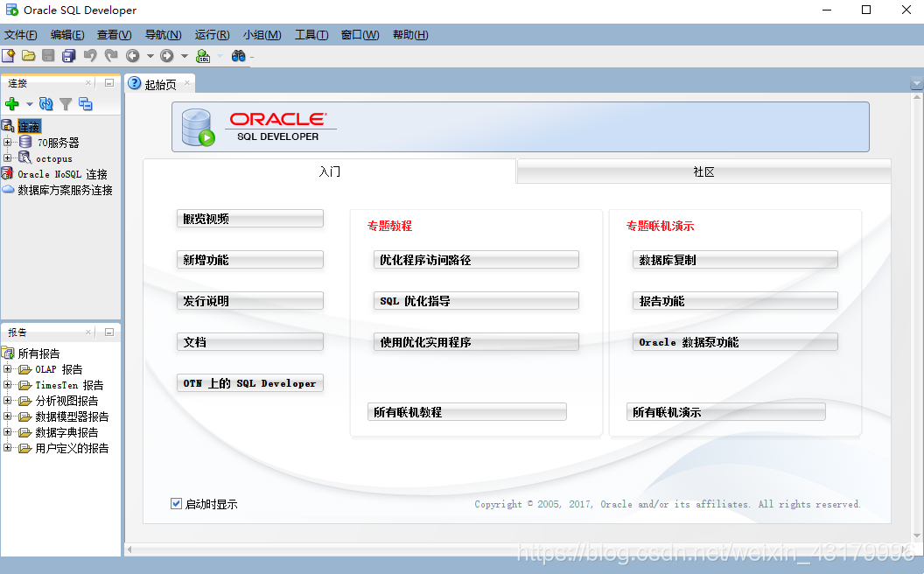Apply a filter in the 连接 panel
The height and width of the screenshot is (574, 924).
[65, 103]
